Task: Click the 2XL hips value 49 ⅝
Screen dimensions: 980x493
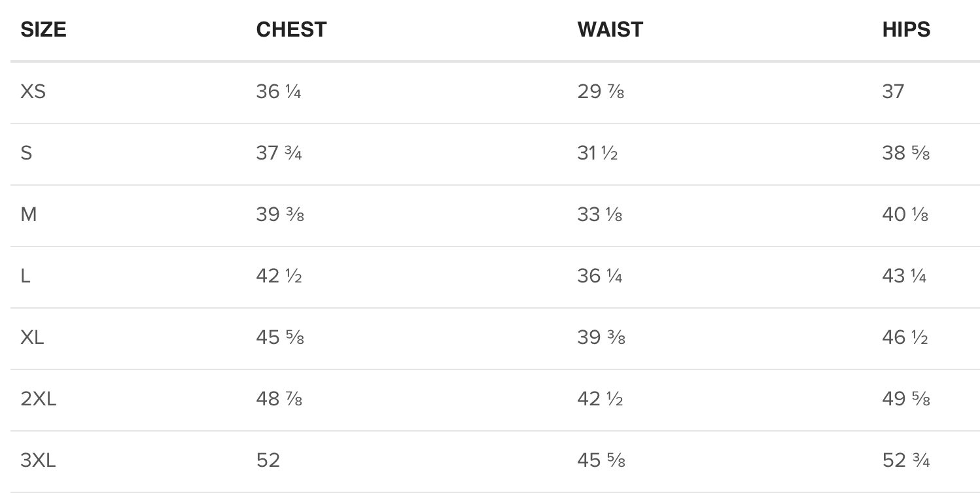Action: [x=906, y=399]
